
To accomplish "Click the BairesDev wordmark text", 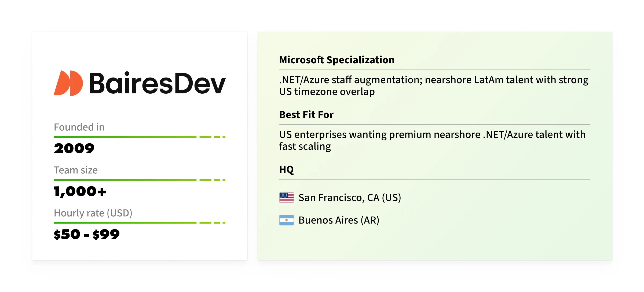I will [157, 83].
